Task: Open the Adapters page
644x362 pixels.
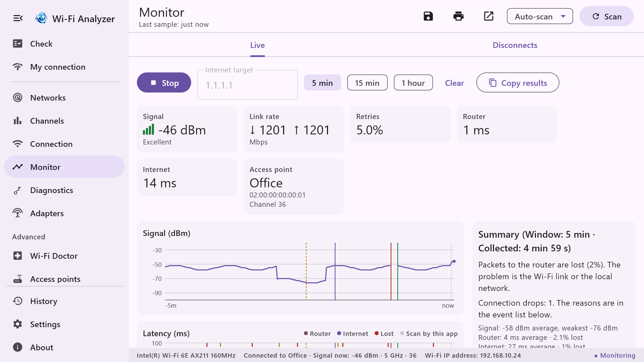Action: pyautogui.click(x=64, y=213)
